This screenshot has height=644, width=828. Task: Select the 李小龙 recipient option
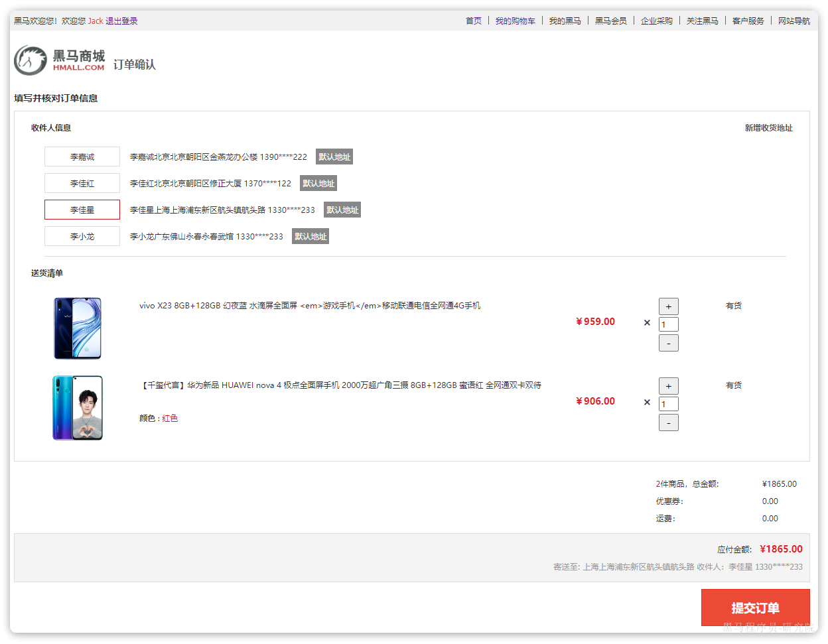82,236
